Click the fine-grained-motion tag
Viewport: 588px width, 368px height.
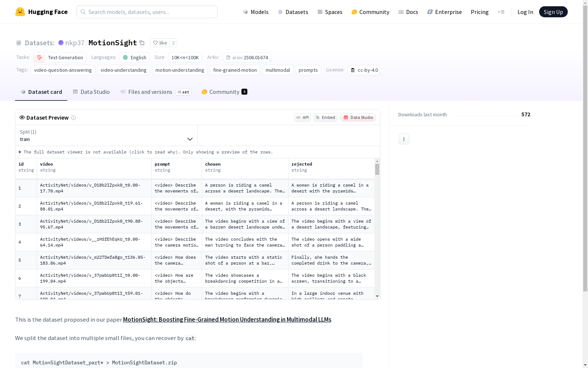pos(235,70)
